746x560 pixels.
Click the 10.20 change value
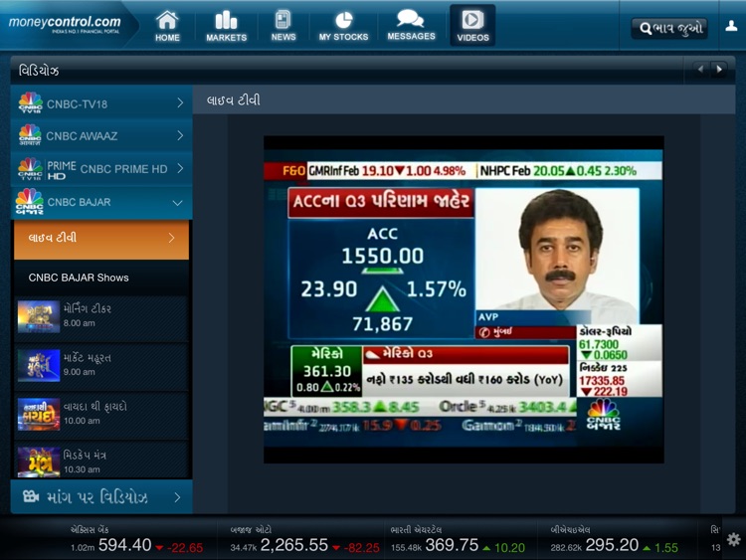(509, 548)
